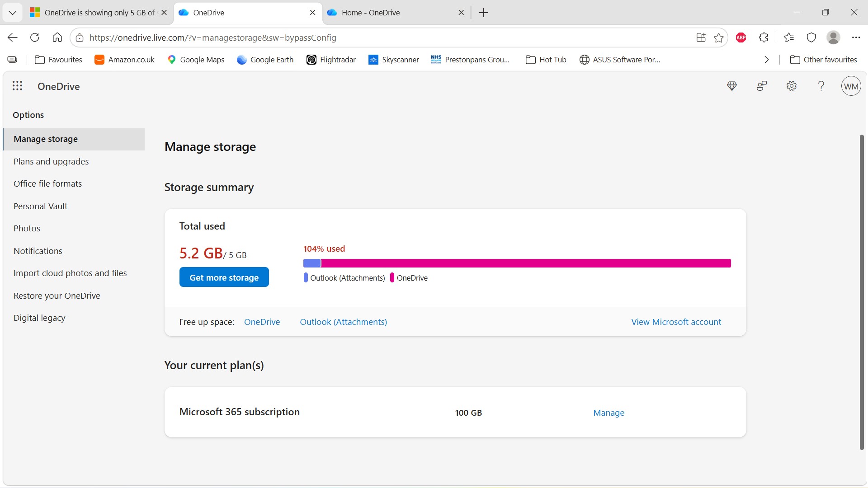This screenshot has width=868, height=488.
Task: Open the tab actions dropdown arrow
Action: click(13, 13)
